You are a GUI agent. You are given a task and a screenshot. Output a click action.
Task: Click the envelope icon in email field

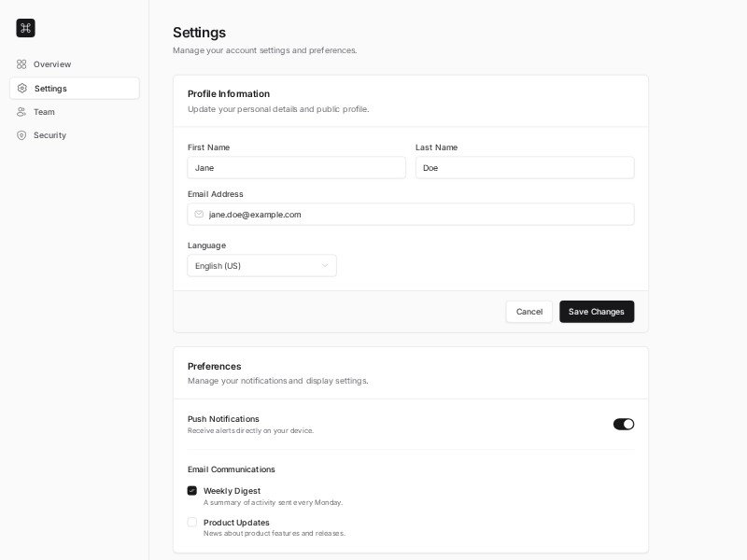[x=199, y=215]
